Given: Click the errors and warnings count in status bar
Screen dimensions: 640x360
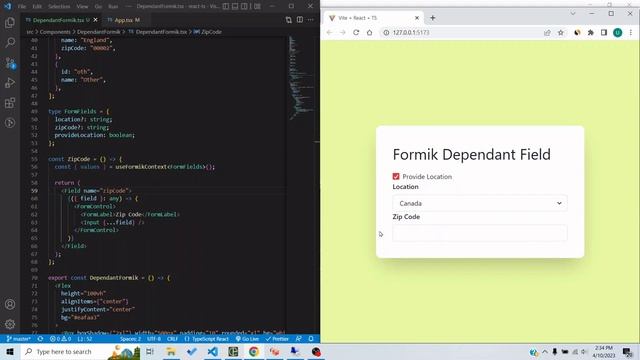Looking at the screenshot, I should pos(60,339).
